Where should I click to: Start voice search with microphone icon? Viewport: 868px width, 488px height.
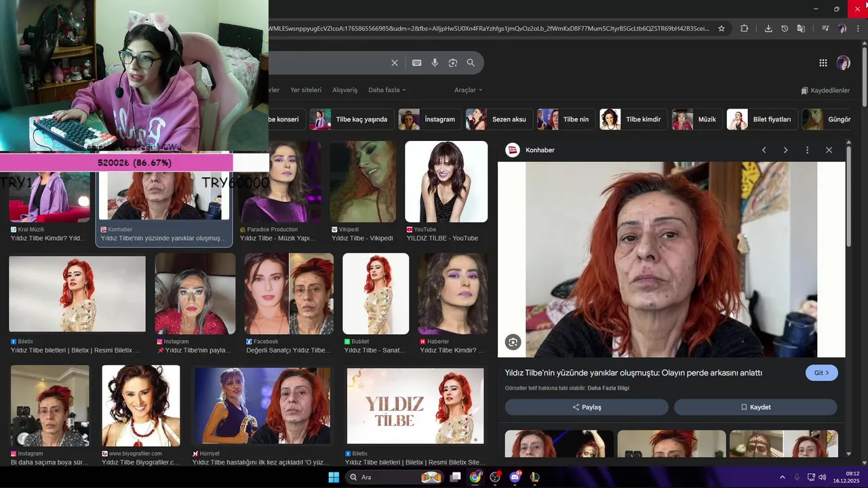click(x=435, y=63)
